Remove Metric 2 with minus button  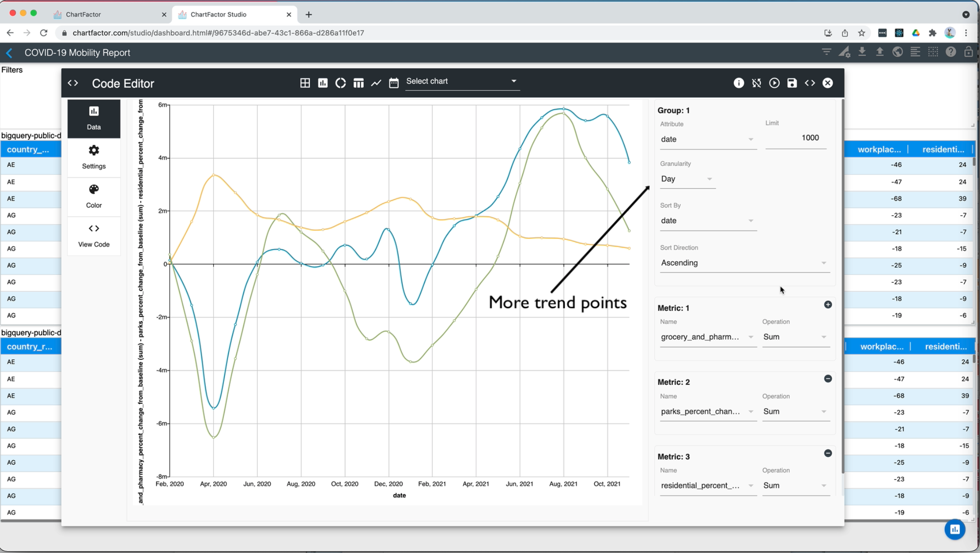click(x=827, y=379)
